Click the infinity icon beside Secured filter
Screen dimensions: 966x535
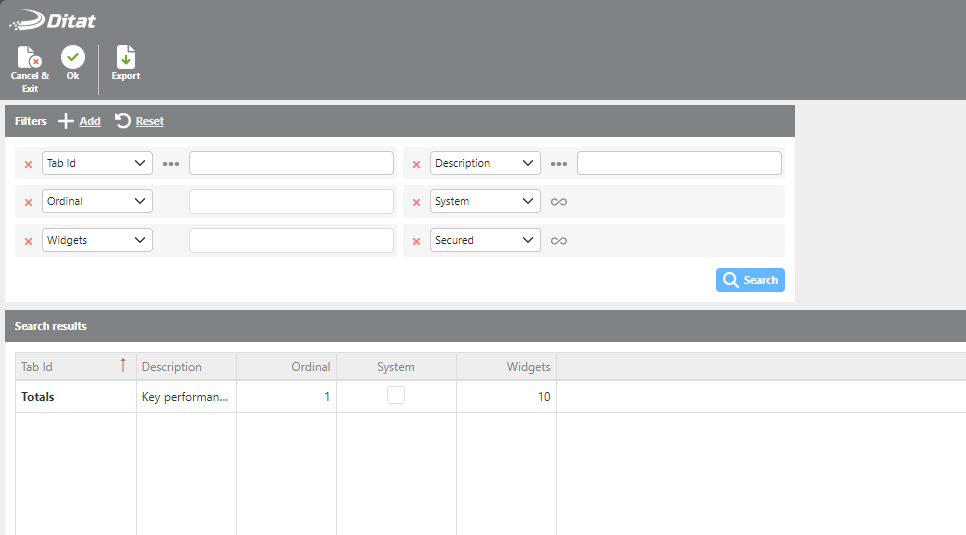pyautogui.click(x=559, y=241)
